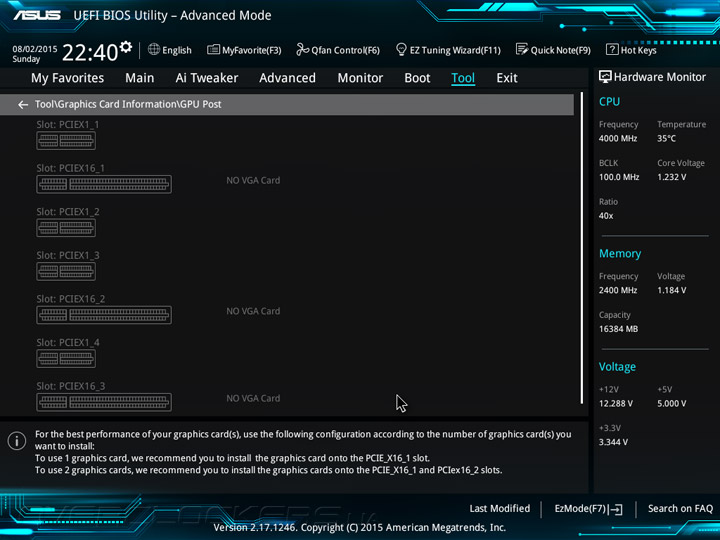
Task: Click the Hot Keys question mark icon
Action: [612, 49]
